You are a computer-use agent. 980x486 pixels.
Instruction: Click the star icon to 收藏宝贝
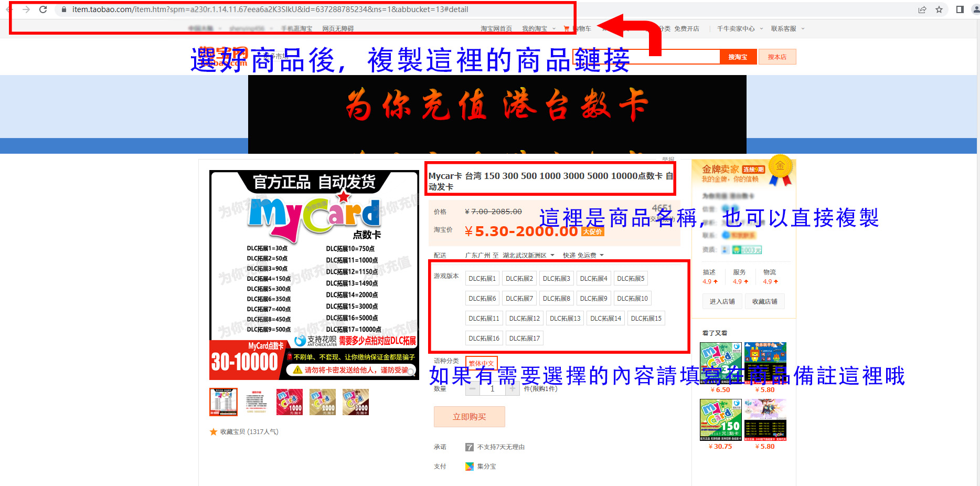point(214,432)
